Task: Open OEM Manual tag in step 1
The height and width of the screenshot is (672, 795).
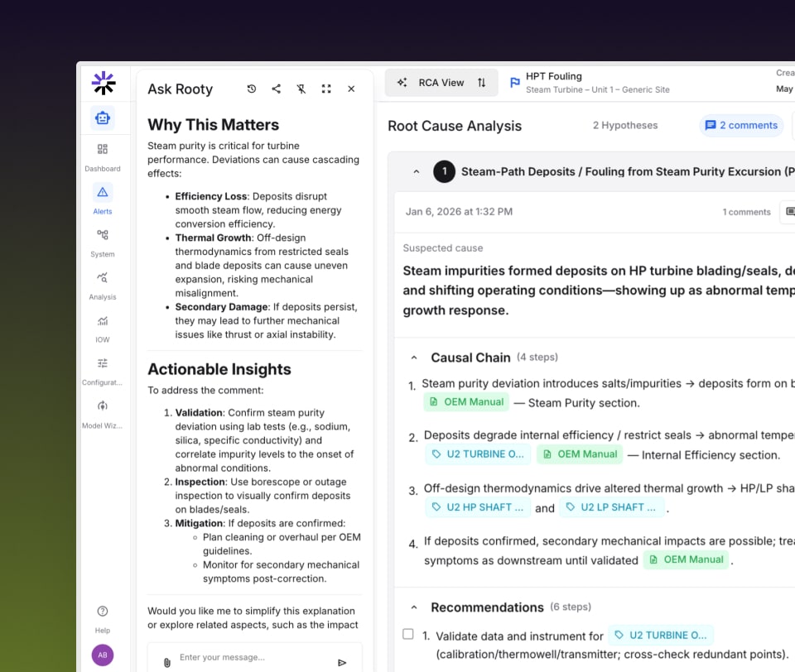Action: (x=466, y=402)
